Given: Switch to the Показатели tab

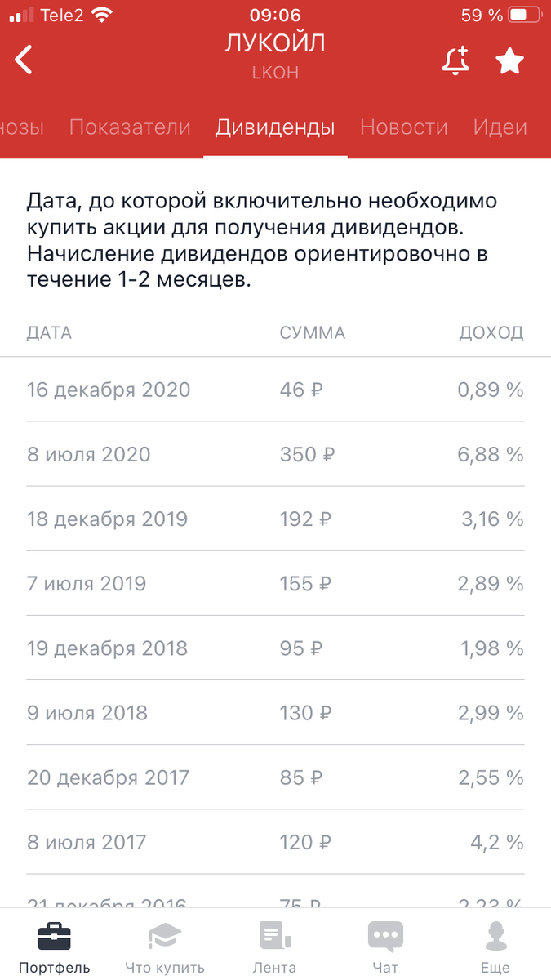Looking at the screenshot, I should pos(130,127).
